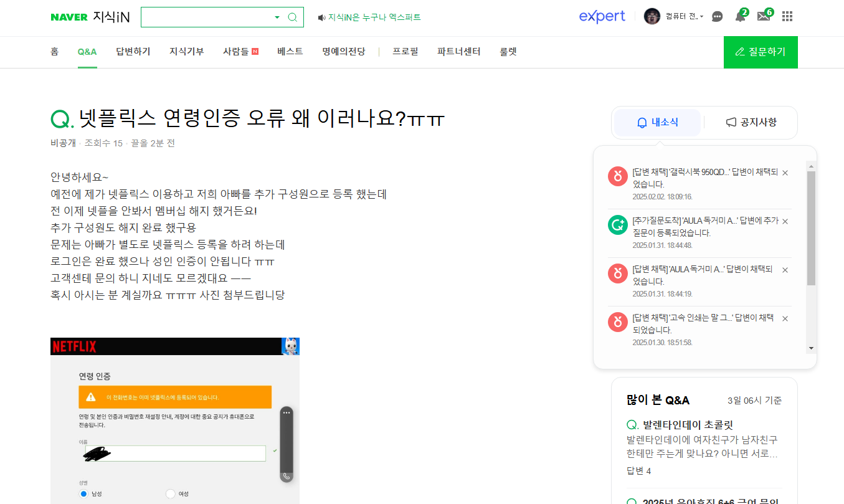Screen dimensions: 844x504
Task: Open the 지식iN은 누구나 엑스퍼트 link
Action: (374, 17)
